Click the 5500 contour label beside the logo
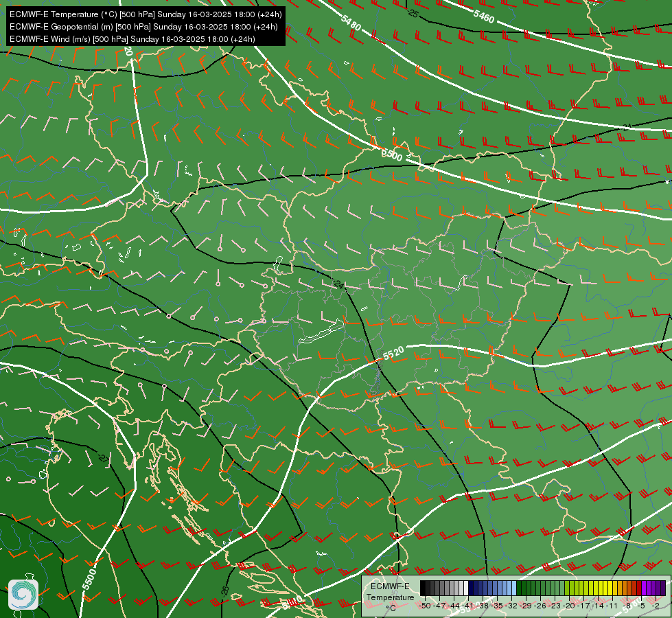 89,579
